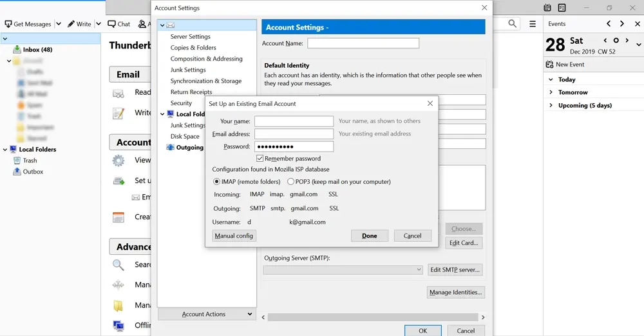Expand the Upcoming (5 days) section
The image size is (644, 336).
click(551, 105)
